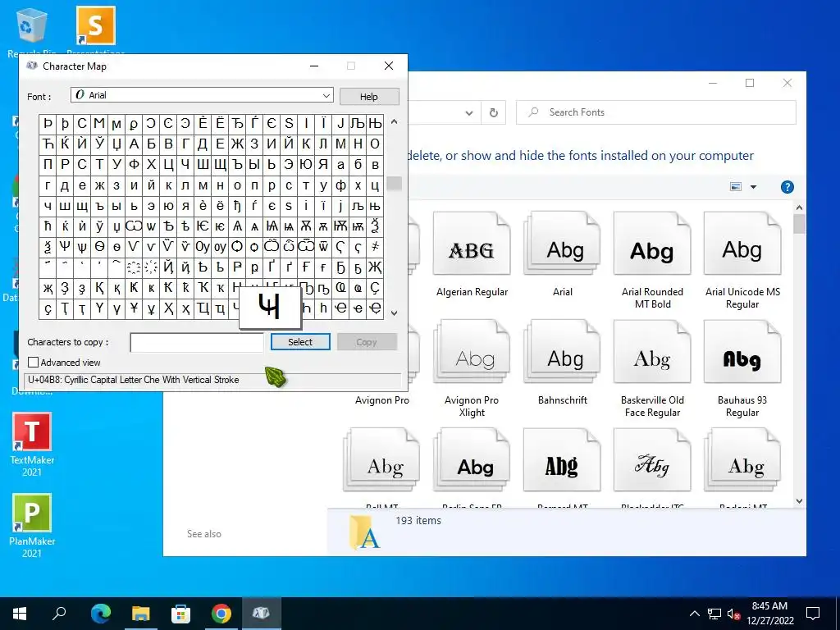840x630 pixels.
Task: Click the See also label in Fonts
Action: [204, 533]
